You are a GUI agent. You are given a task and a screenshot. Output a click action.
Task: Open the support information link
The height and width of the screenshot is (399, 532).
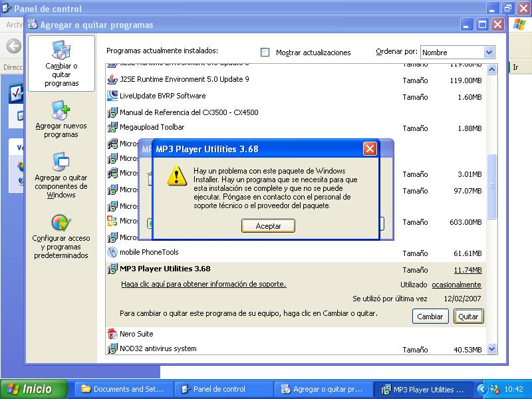click(x=203, y=284)
